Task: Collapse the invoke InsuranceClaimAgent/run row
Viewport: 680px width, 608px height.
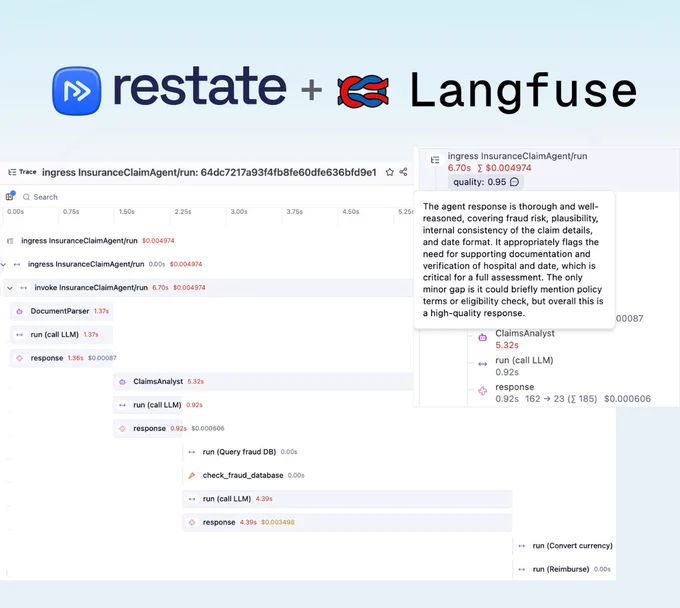Action: [x=10, y=288]
